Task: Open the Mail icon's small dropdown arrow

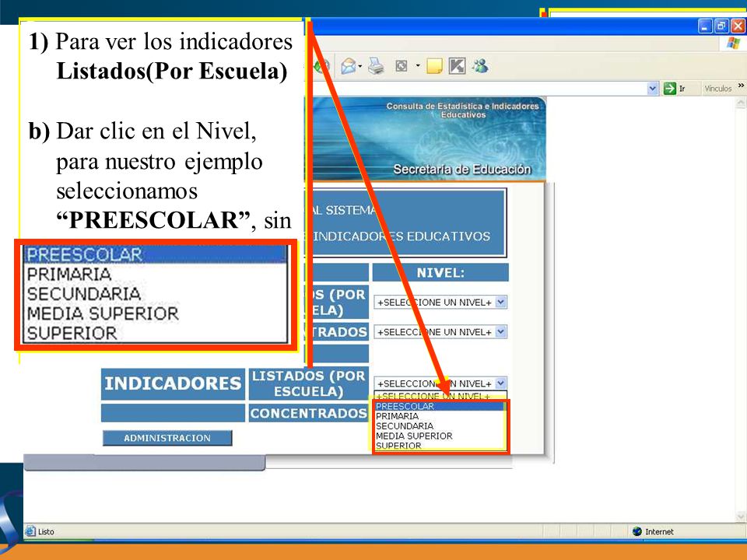Action: tap(360, 66)
